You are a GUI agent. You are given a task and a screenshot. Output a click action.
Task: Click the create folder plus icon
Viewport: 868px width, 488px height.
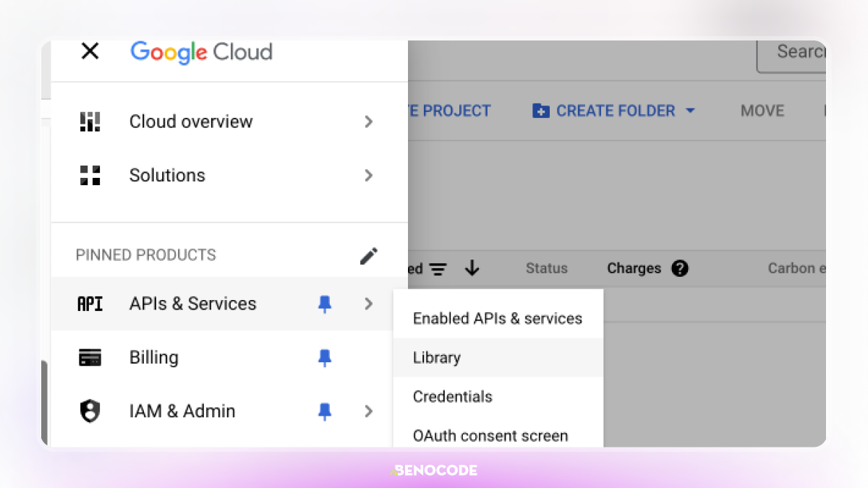point(540,111)
